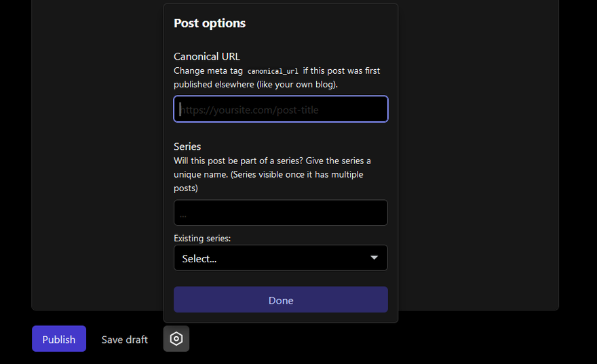
Task: Confirm options with the Done button
Action: click(x=281, y=300)
